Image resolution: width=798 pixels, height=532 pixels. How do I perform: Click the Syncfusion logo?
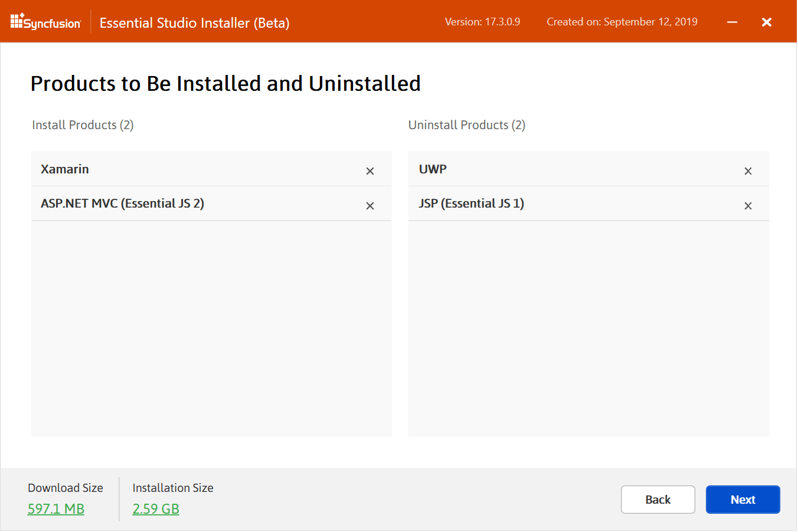click(x=45, y=22)
